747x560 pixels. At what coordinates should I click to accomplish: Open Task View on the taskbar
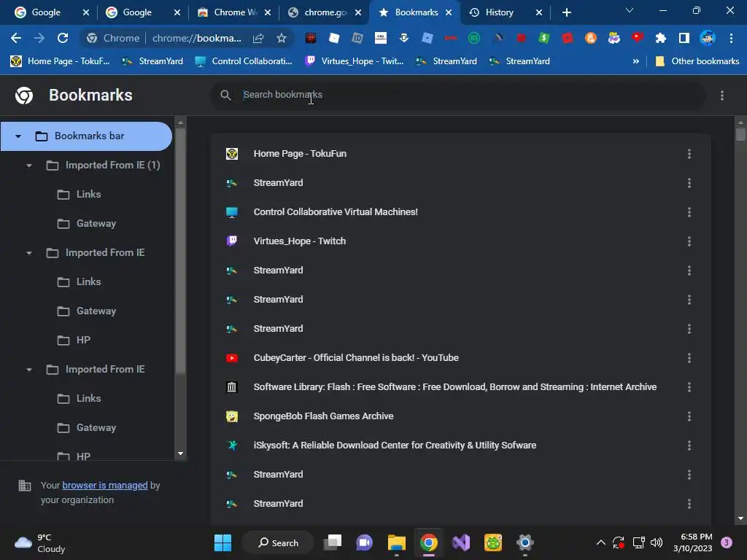[333, 542]
